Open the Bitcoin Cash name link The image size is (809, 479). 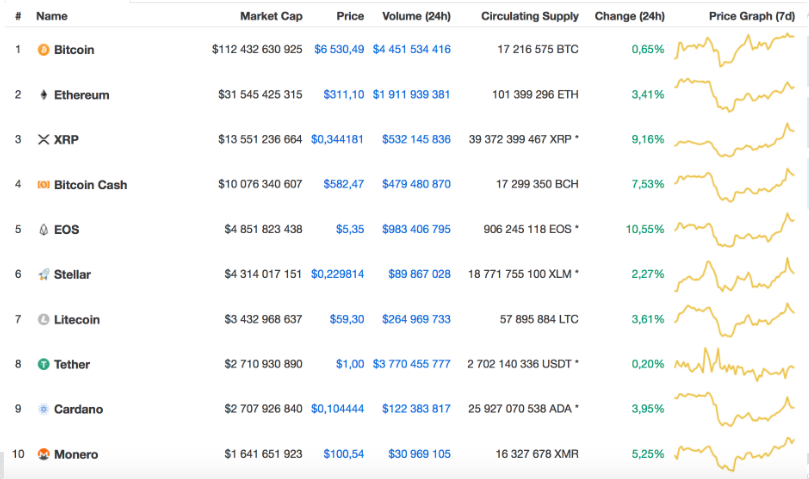90,185
